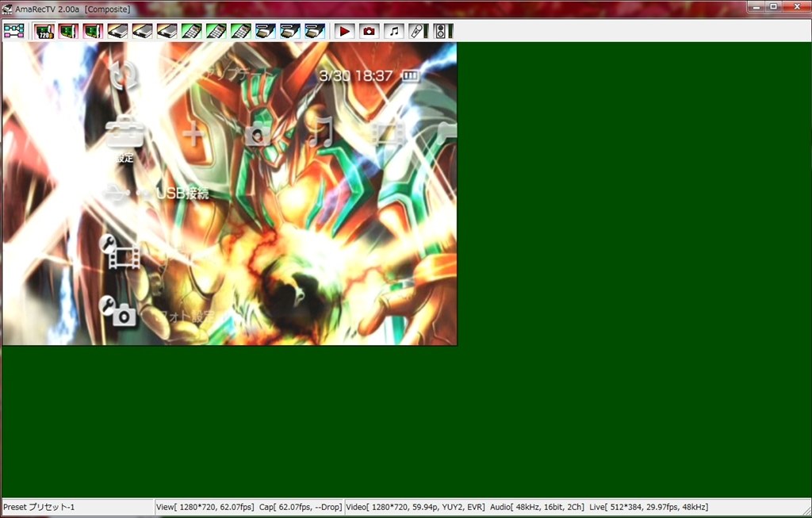812x518 pixels.
Task: Pick the second green mobile phone preset
Action: [216, 31]
